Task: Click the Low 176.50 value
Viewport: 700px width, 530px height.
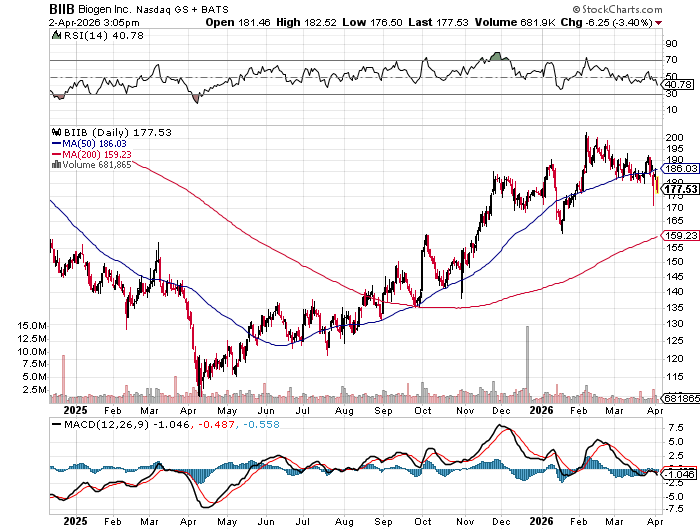Action: pos(372,22)
